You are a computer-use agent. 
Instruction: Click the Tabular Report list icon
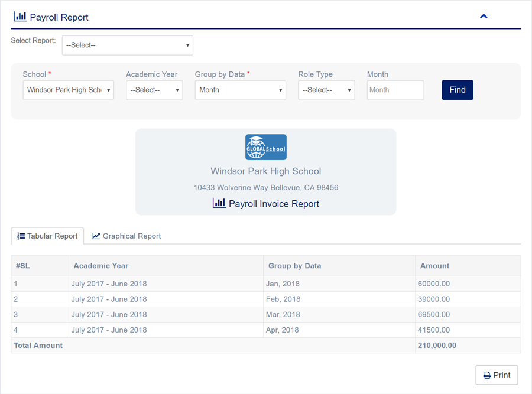pos(21,236)
